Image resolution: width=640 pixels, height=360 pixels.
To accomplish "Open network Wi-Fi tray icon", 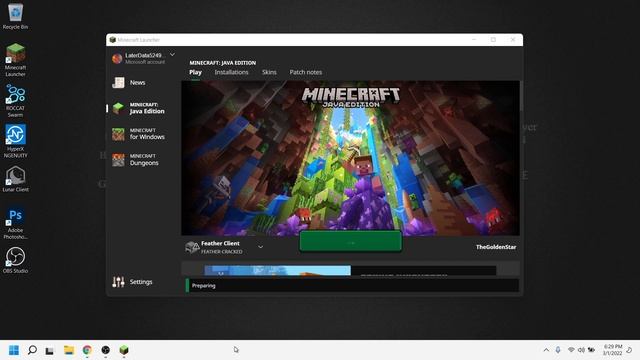I will pos(571,350).
